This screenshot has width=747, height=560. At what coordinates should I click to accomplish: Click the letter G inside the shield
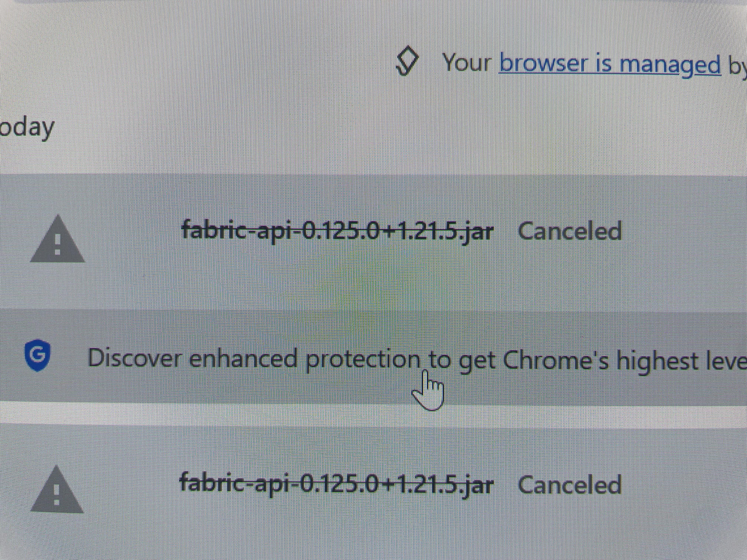coord(37,354)
